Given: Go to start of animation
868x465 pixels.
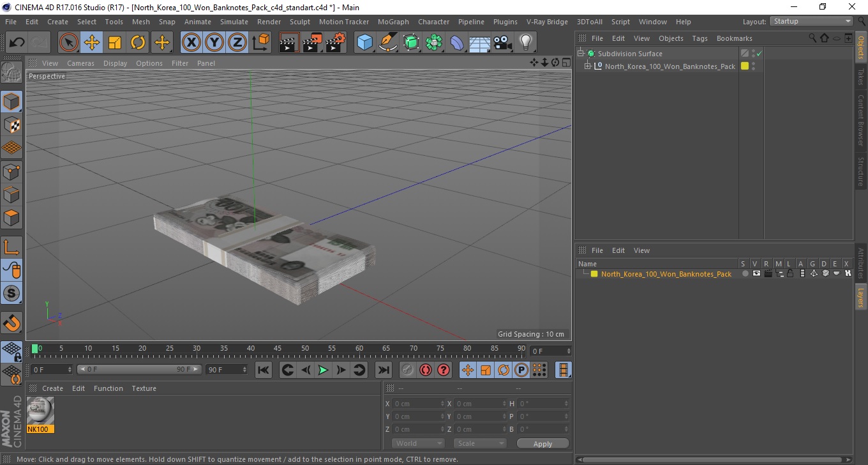Looking at the screenshot, I should (264, 370).
